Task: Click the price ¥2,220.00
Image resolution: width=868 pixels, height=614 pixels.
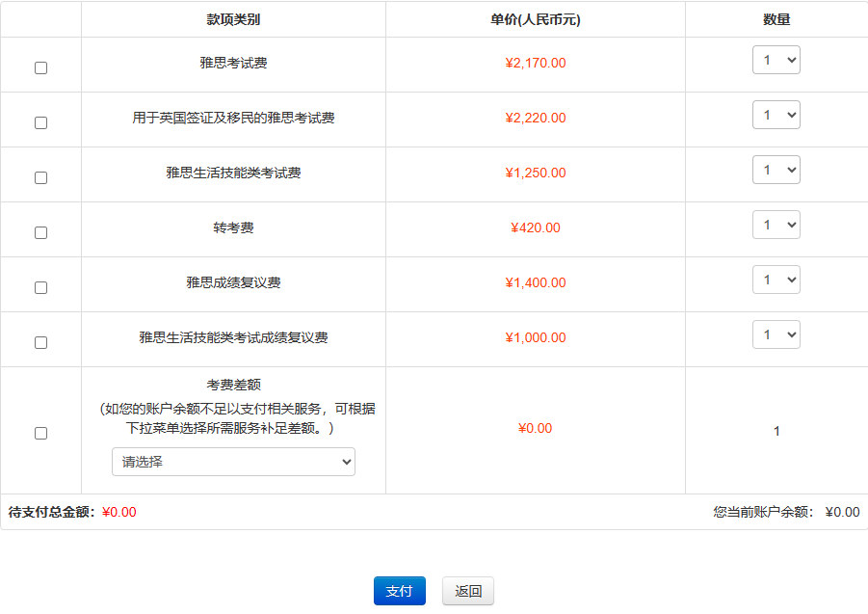Action: [x=536, y=118]
